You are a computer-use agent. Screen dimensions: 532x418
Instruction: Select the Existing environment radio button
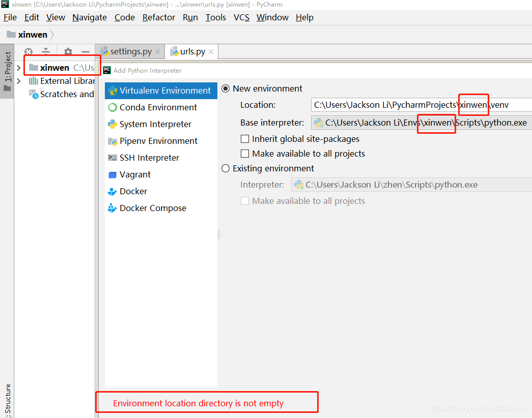click(x=226, y=168)
